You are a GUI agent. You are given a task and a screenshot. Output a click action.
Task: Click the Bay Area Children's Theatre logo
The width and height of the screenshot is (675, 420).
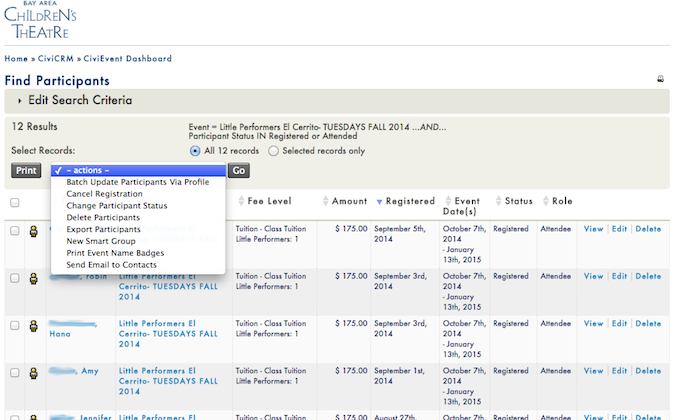[x=39, y=20]
